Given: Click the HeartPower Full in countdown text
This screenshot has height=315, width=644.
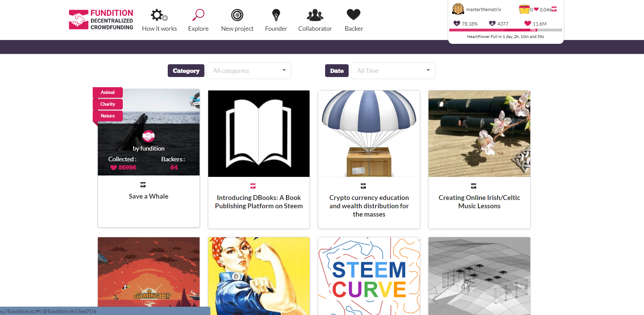Looking at the screenshot, I should pos(506,37).
